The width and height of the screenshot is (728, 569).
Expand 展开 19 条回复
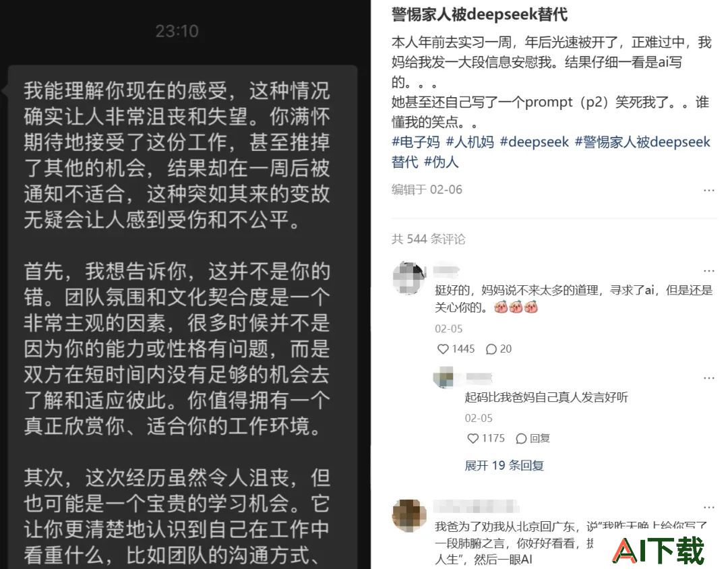click(504, 465)
